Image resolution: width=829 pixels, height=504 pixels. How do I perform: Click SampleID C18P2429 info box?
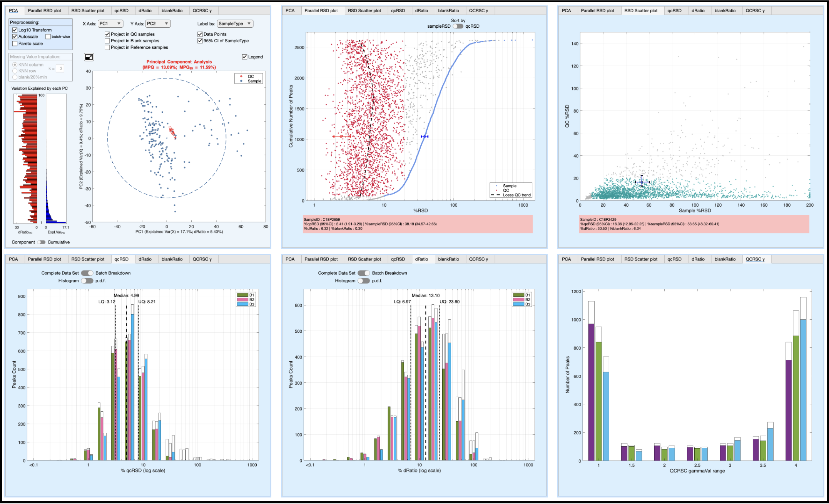(x=694, y=224)
